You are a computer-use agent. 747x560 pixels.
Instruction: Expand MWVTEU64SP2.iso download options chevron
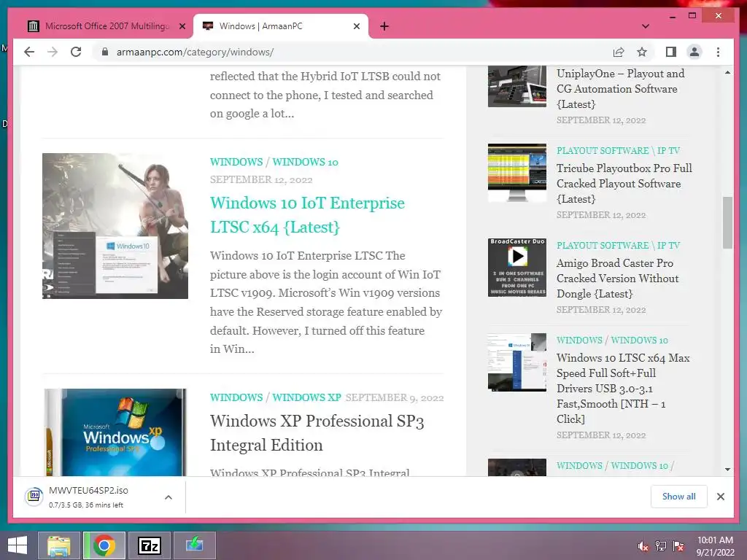point(169,497)
